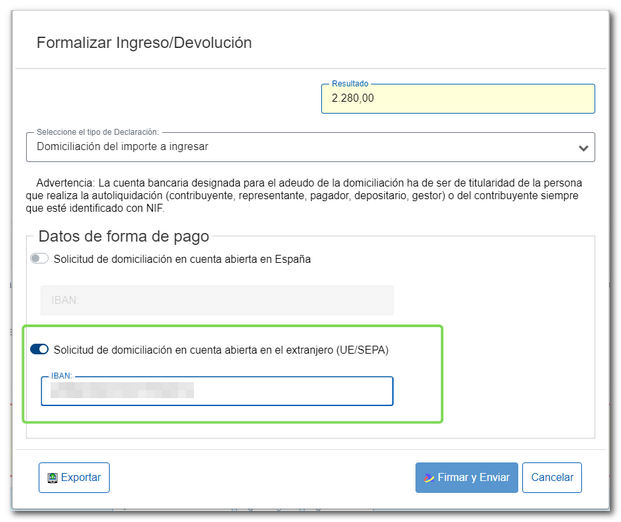Focus the Resultado field showing 2.280,00

click(457, 99)
